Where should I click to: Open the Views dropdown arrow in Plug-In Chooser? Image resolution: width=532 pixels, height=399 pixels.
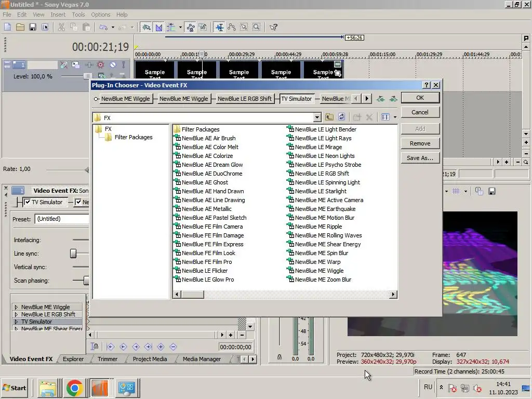click(x=395, y=117)
